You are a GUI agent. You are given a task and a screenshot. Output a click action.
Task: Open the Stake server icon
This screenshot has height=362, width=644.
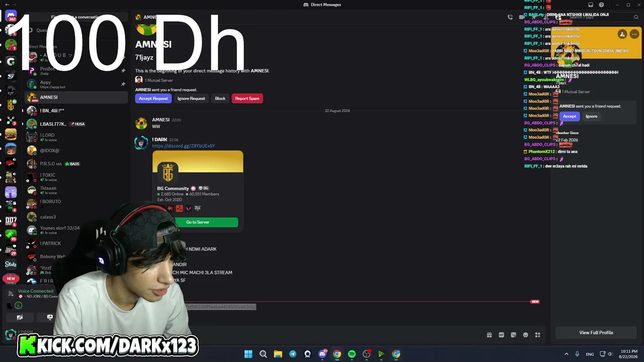click(11, 264)
